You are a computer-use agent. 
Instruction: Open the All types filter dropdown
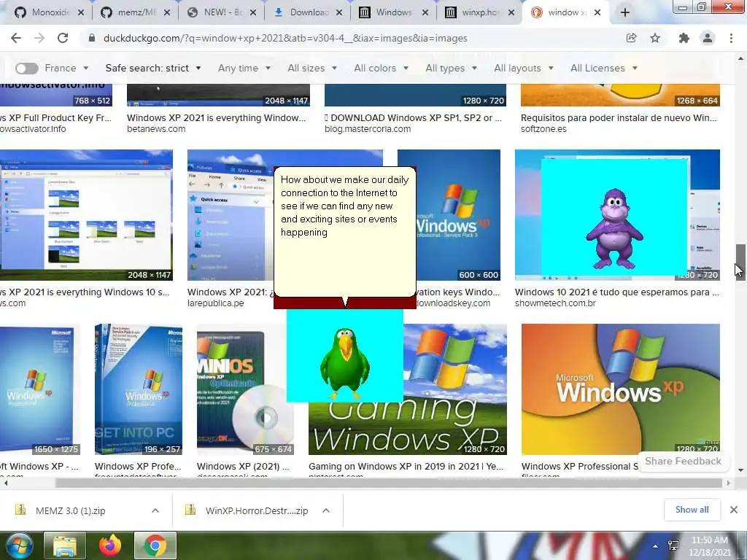click(x=451, y=68)
